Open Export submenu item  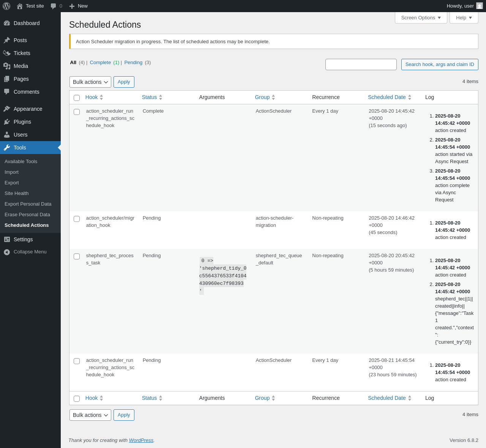[11, 183]
